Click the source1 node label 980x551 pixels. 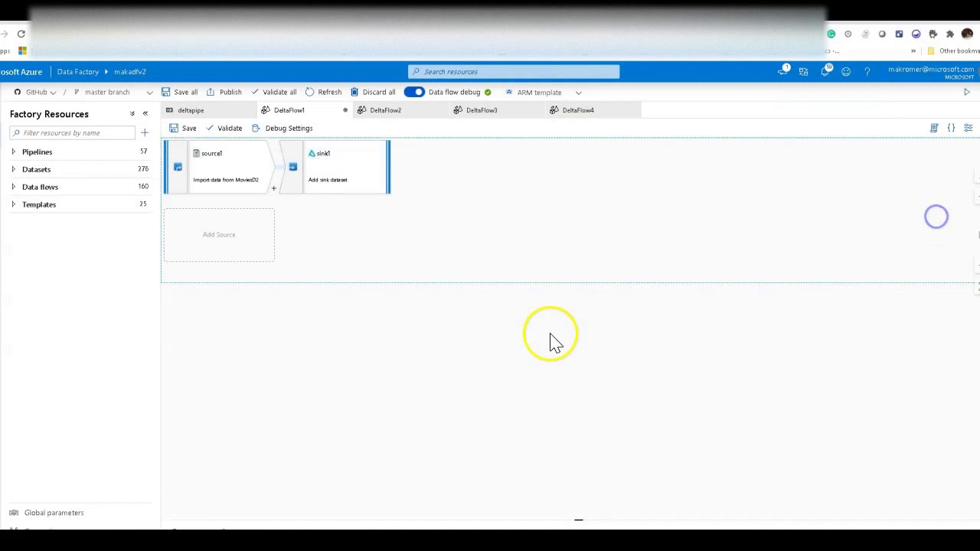211,153
